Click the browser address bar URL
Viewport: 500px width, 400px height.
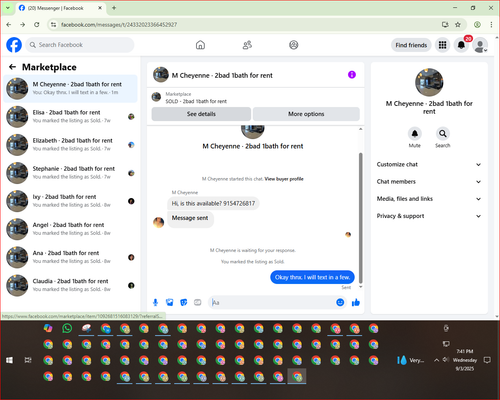(119, 25)
